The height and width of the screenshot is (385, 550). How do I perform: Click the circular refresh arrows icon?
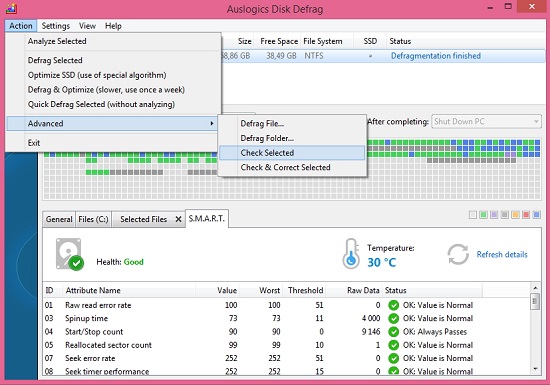tap(458, 254)
